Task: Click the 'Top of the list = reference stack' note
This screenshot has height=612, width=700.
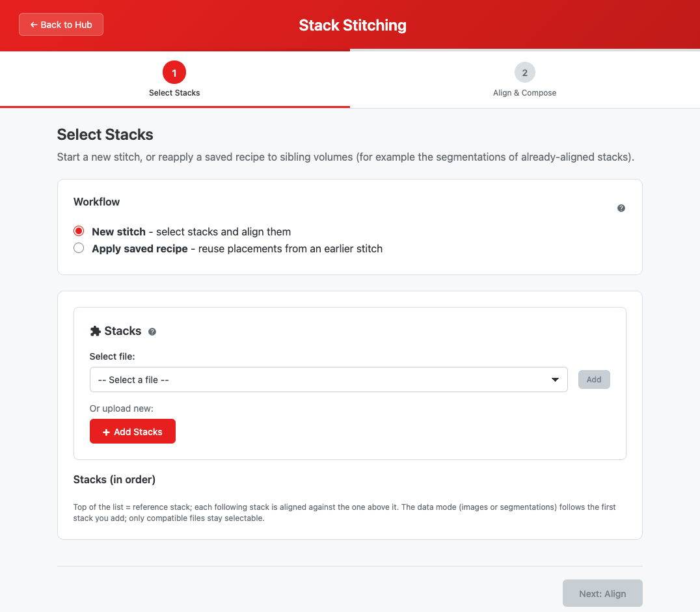Action: point(345,512)
